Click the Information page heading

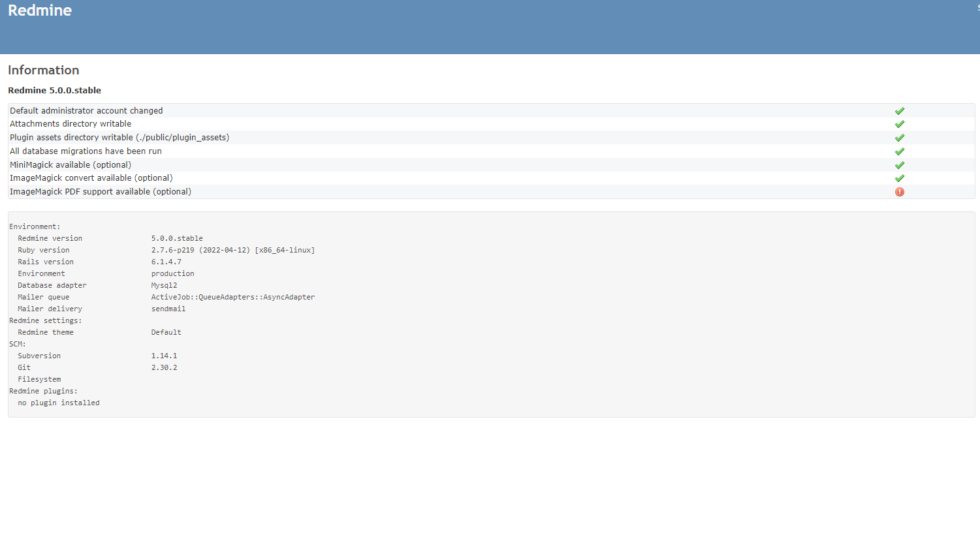44,70
